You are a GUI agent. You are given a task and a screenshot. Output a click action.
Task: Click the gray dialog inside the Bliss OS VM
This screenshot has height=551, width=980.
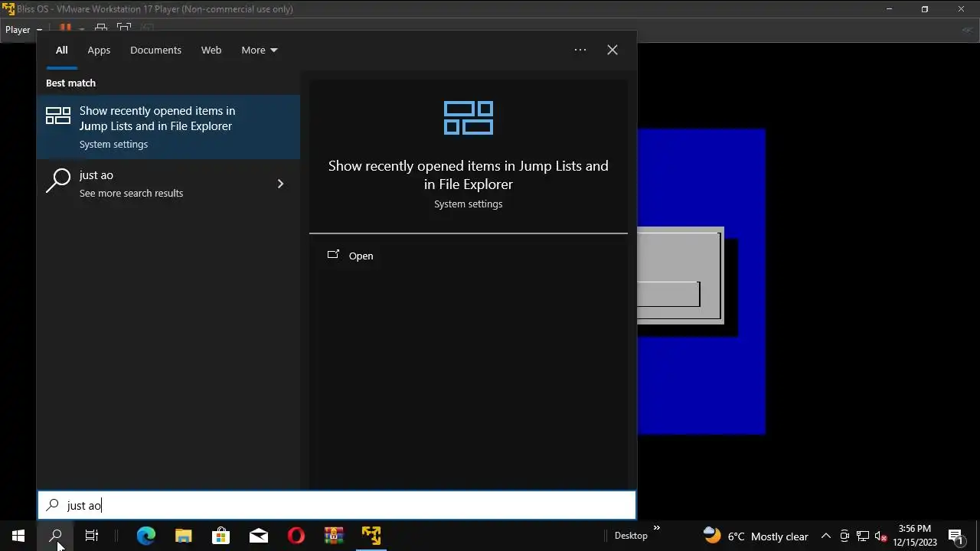[x=679, y=275]
